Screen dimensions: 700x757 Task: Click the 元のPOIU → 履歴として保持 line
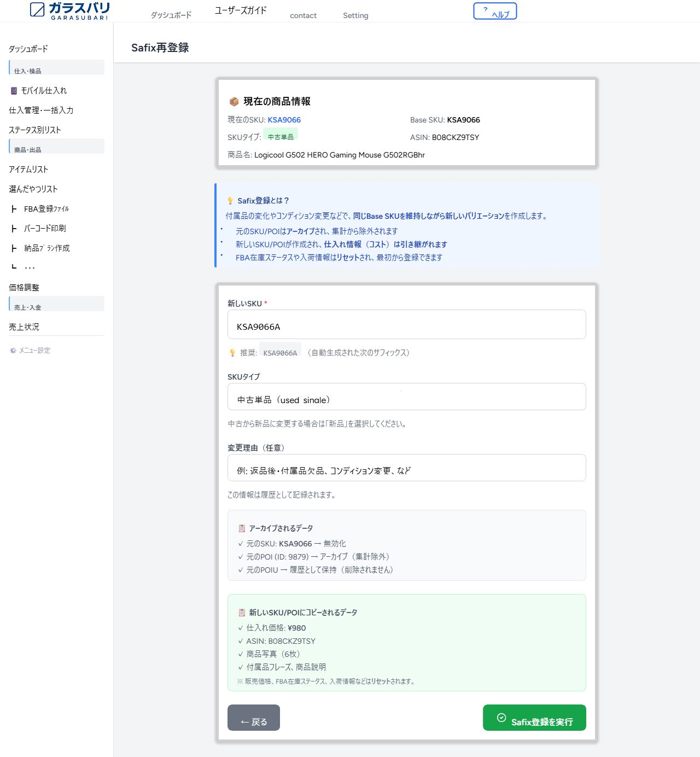tap(316, 570)
